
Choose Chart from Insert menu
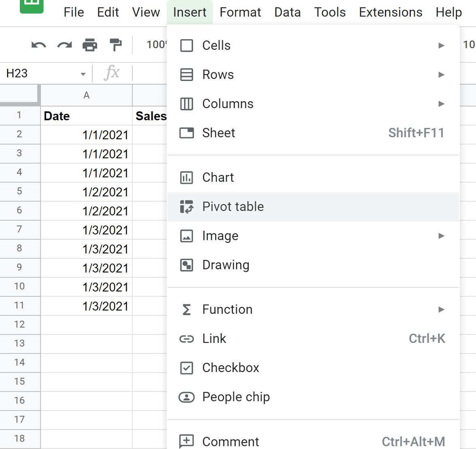[x=313, y=178]
